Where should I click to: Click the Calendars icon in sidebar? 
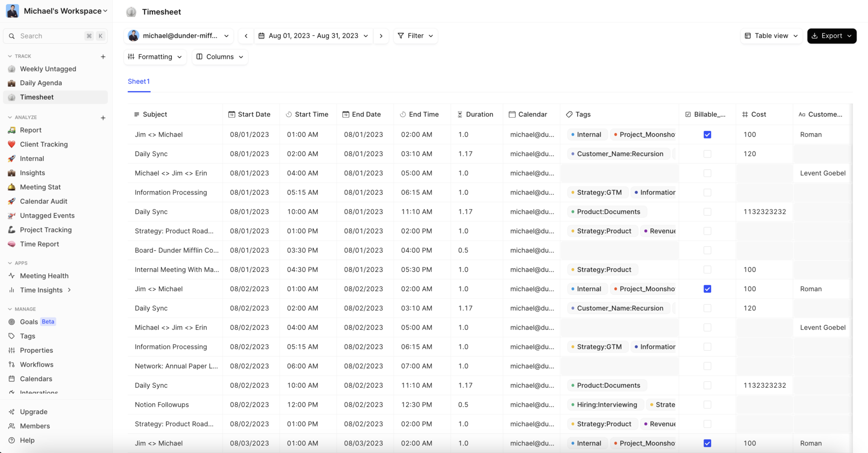(x=11, y=379)
